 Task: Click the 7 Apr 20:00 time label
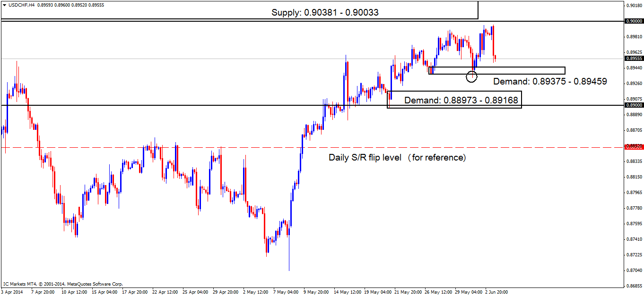[x=44, y=292]
